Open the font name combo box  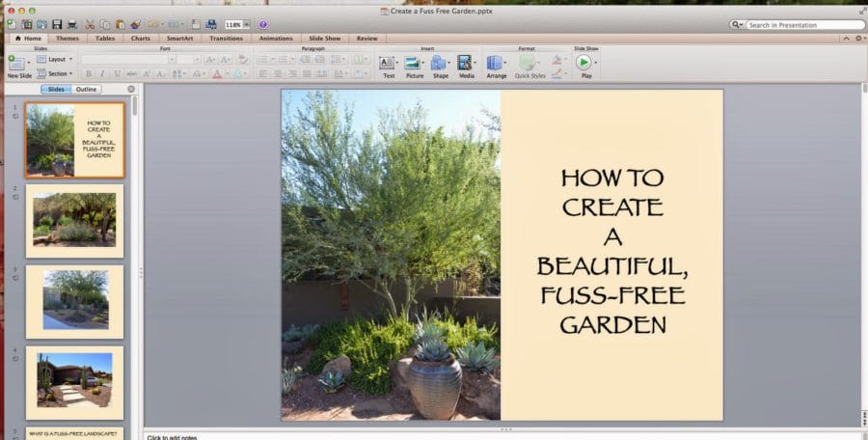[128, 59]
